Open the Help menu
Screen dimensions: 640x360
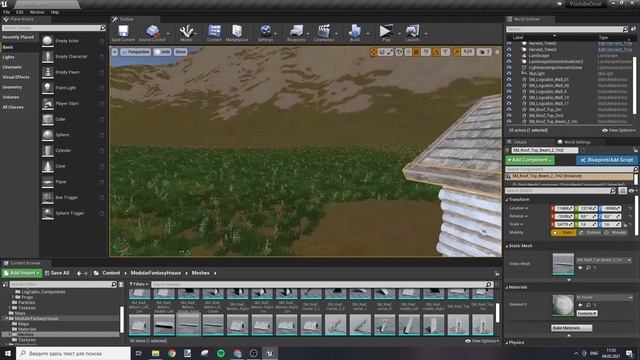tap(55, 12)
